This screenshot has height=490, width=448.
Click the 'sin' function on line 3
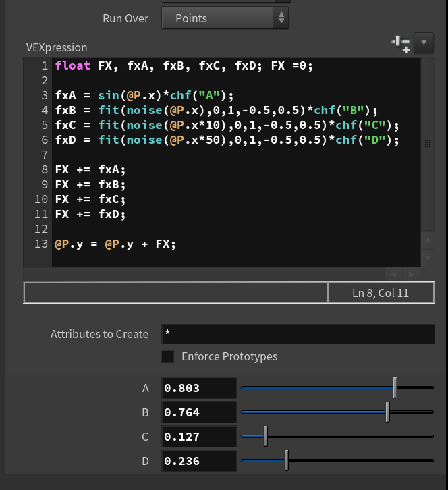point(109,95)
